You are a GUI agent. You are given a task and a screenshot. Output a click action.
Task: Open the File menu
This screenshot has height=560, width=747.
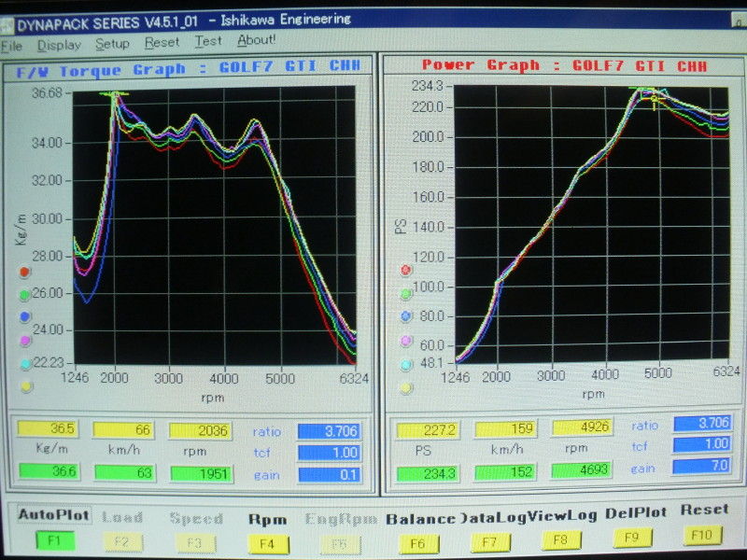tap(11, 46)
